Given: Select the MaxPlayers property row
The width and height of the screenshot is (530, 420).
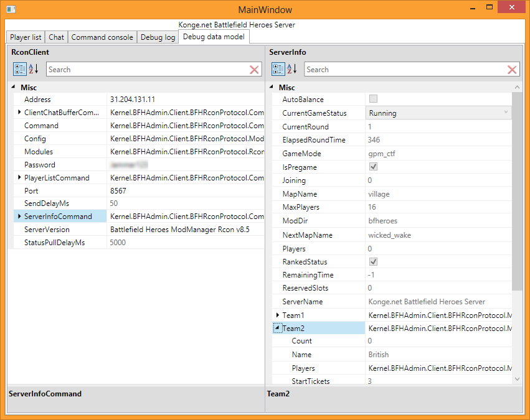Looking at the screenshot, I should pyautogui.click(x=392, y=207).
